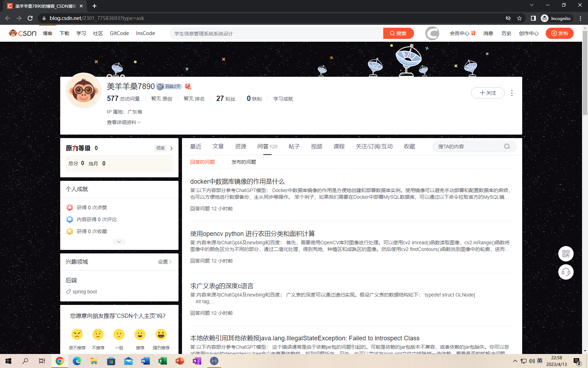Open question 求广义表g的深度c语言
The height and width of the screenshot is (368, 588).
point(222,286)
